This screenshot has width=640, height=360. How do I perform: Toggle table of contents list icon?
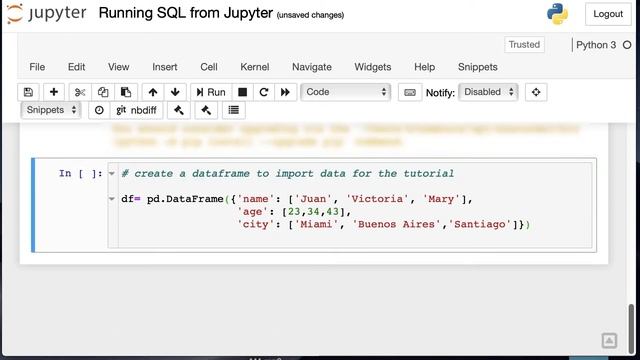(x=233, y=110)
